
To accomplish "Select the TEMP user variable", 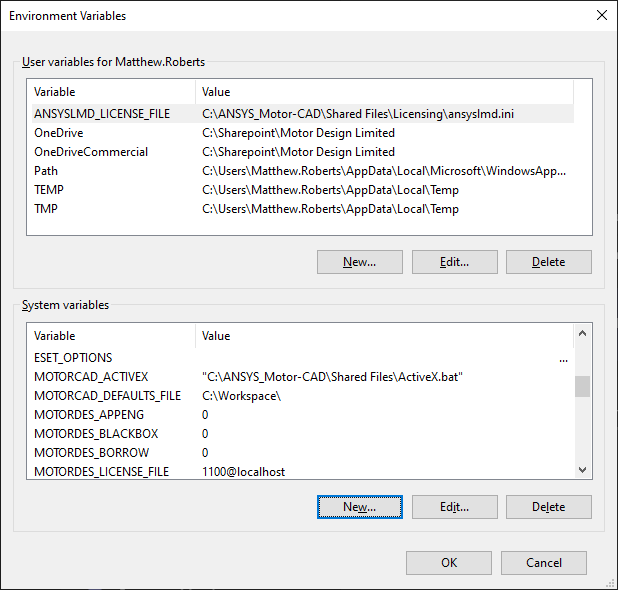I will point(303,190).
